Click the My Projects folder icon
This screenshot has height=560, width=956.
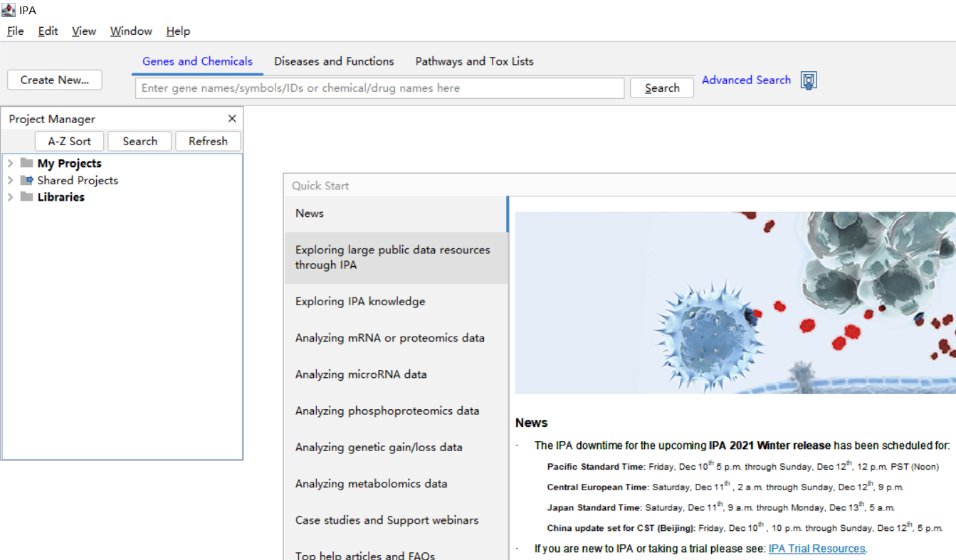27,163
